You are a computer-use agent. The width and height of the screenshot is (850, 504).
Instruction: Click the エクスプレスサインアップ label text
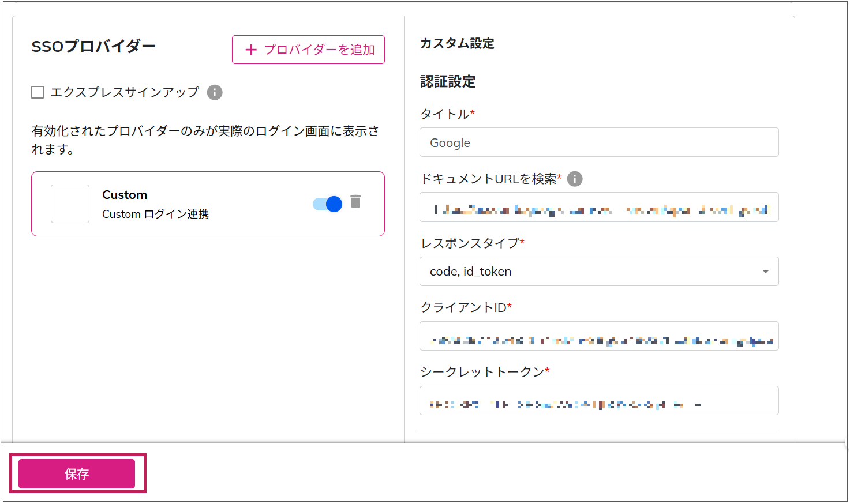[x=125, y=92]
